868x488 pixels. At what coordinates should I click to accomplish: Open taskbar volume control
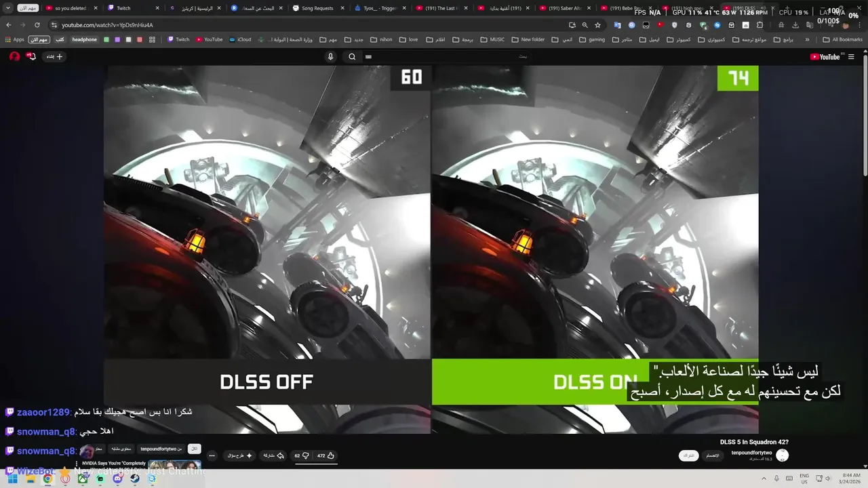pos(828,479)
